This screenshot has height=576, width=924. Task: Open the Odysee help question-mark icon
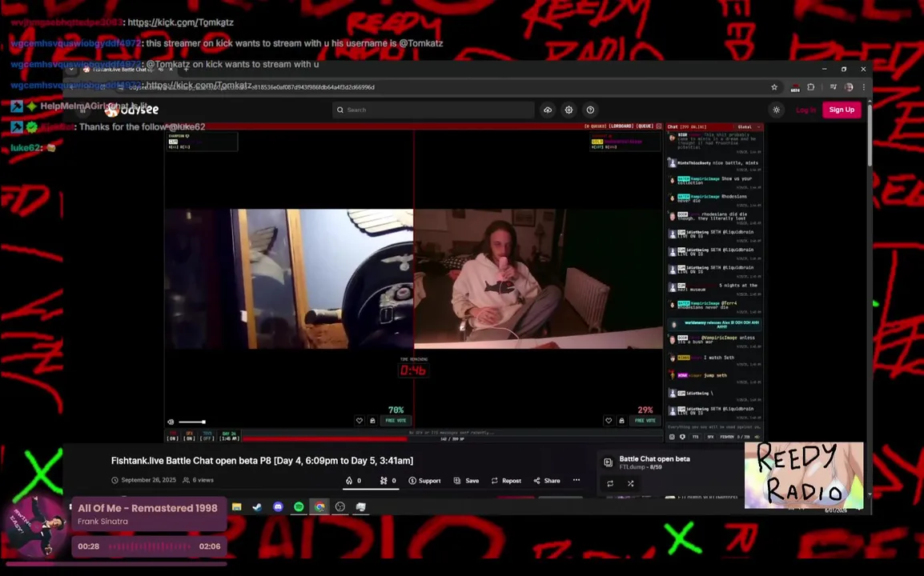click(x=590, y=110)
